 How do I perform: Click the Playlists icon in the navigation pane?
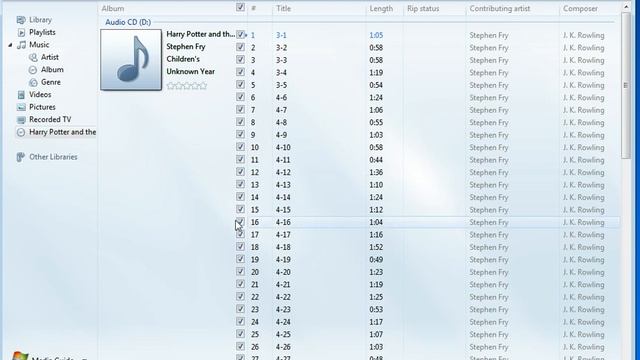click(x=21, y=32)
